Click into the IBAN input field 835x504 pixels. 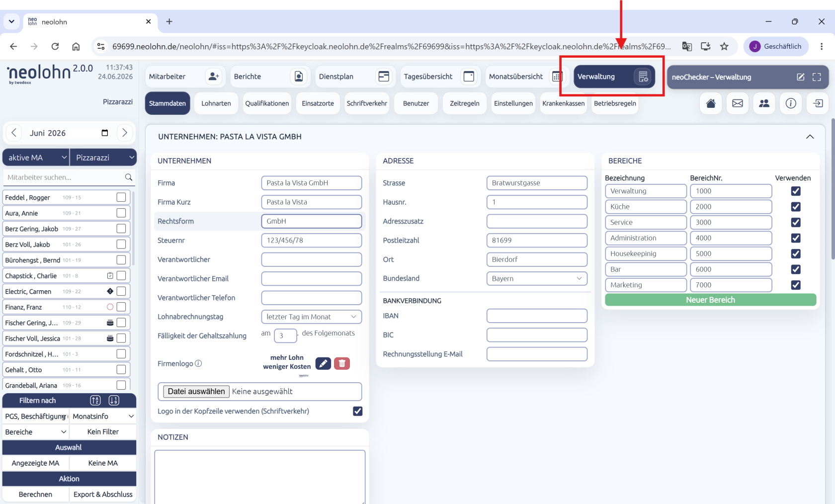537,316
